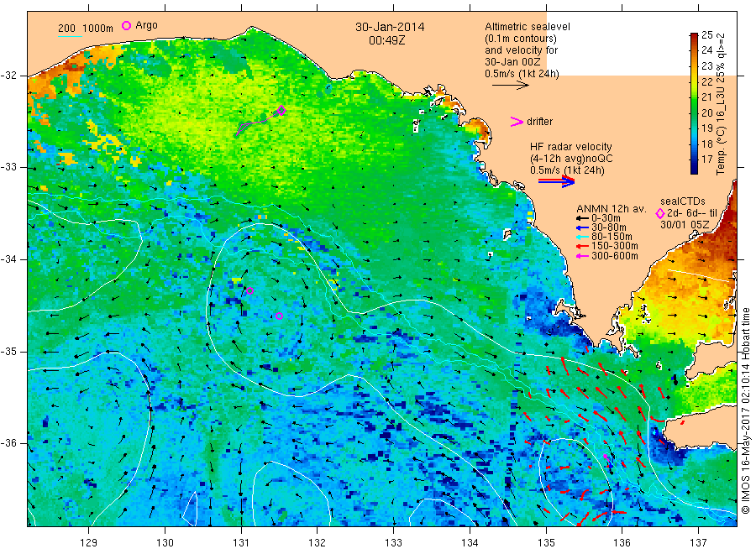Click the '0.5m/s (1kt 24h)' altimetric scale text
756x554 pixels.
coord(522,74)
